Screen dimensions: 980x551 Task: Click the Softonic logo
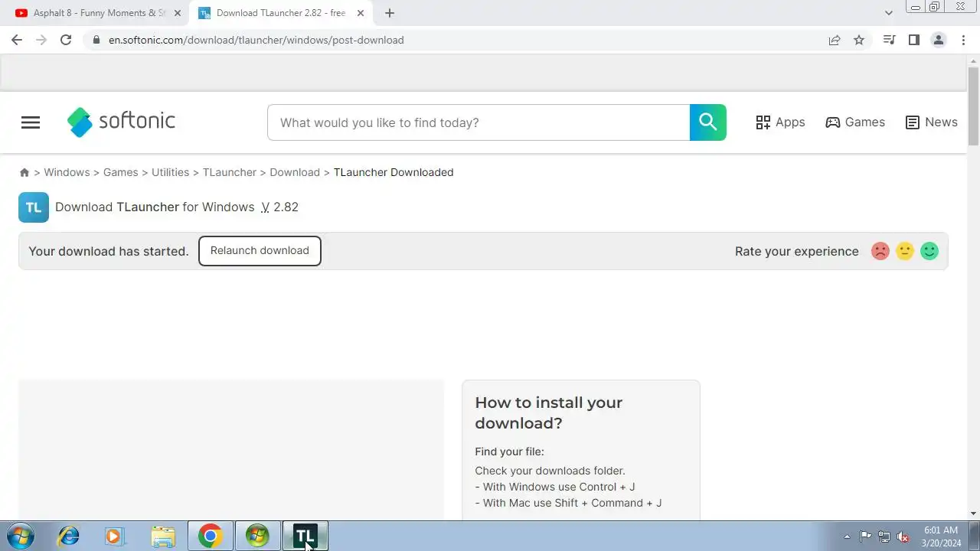(121, 122)
